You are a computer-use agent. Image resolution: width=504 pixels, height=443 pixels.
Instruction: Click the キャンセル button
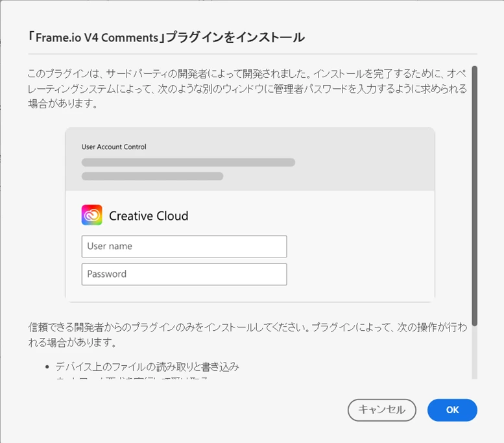click(x=381, y=410)
